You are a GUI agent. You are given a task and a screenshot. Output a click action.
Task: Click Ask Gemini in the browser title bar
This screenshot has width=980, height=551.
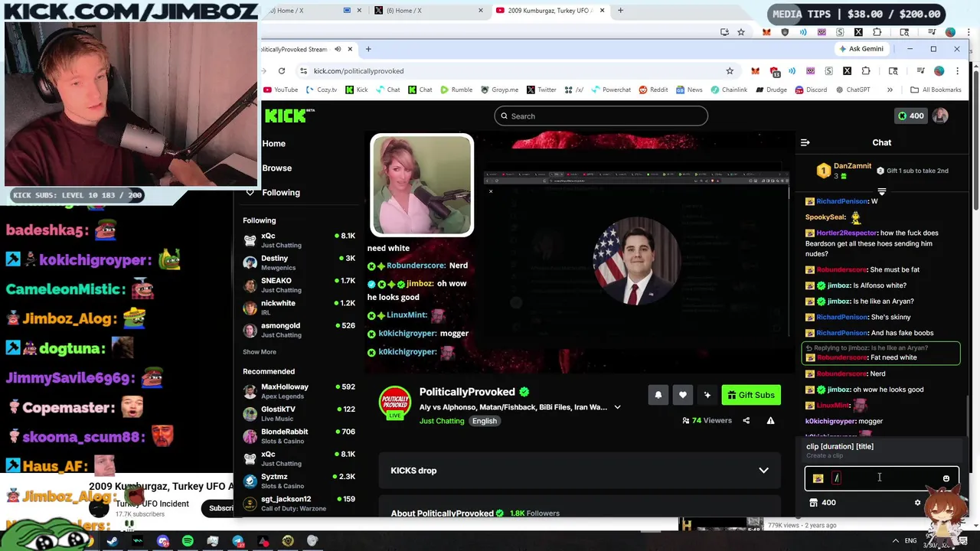pos(861,49)
